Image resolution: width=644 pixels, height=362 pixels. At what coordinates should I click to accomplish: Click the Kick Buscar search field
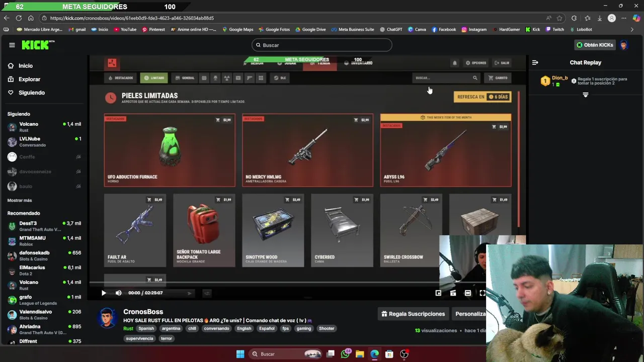click(322, 45)
